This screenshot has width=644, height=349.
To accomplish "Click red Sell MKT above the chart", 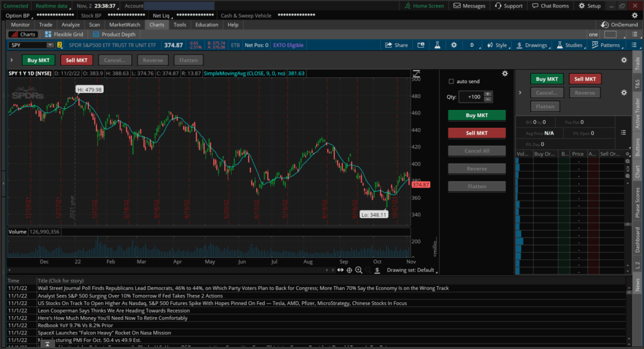I will pyautogui.click(x=76, y=60).
